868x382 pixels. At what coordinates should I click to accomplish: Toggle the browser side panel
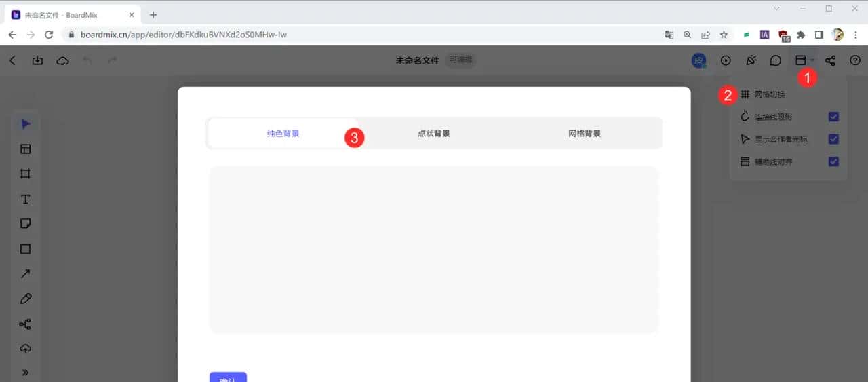pos(819,34)
